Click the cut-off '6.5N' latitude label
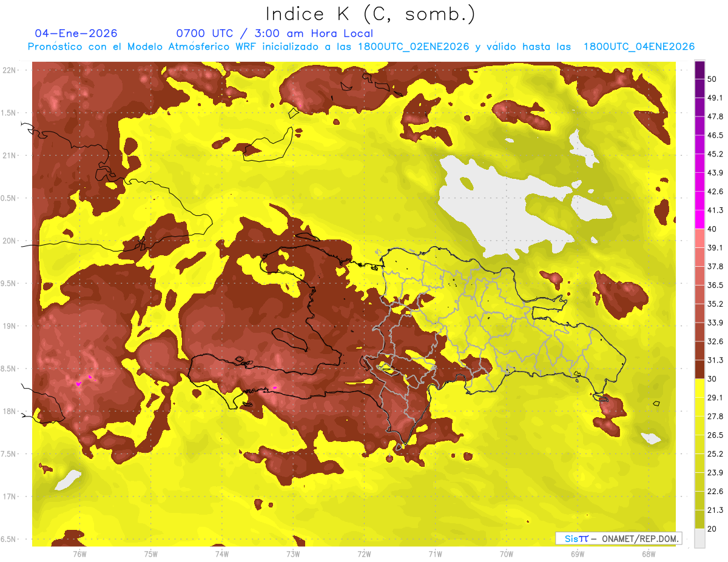Image resolution: width=728 pixels, height=562 pixels. [x=10, y=540]
